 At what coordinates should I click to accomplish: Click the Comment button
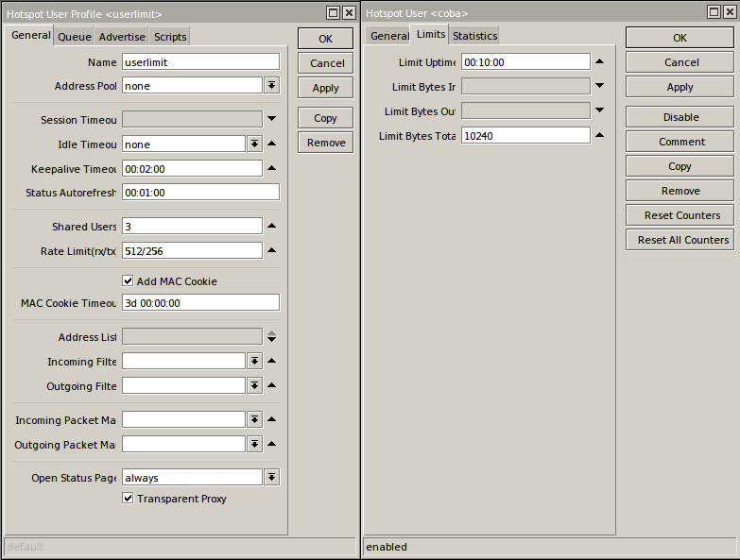(680, 142)
